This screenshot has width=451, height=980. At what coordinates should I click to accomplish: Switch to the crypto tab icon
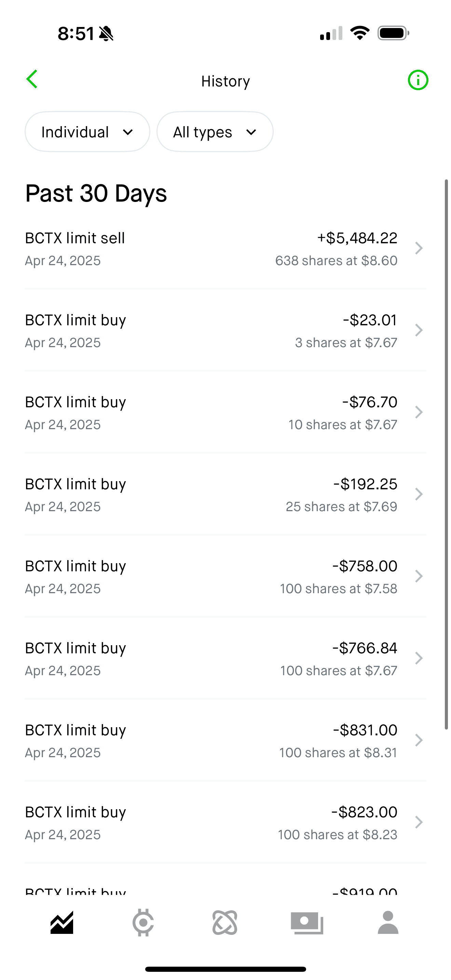(x=143, y=923)
